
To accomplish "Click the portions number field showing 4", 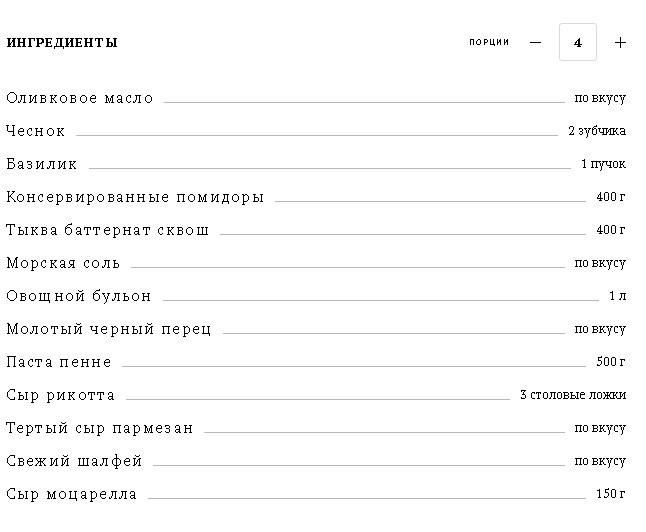I will 578,42.
